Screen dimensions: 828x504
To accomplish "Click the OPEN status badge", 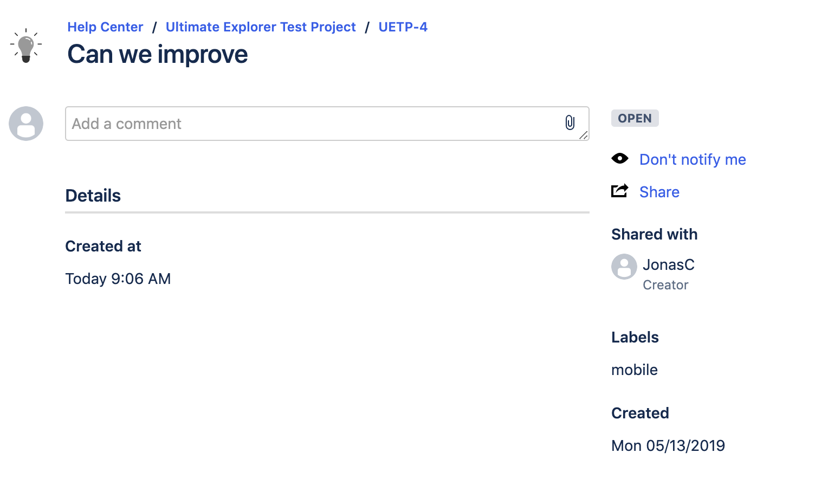I will pos(635,118).
